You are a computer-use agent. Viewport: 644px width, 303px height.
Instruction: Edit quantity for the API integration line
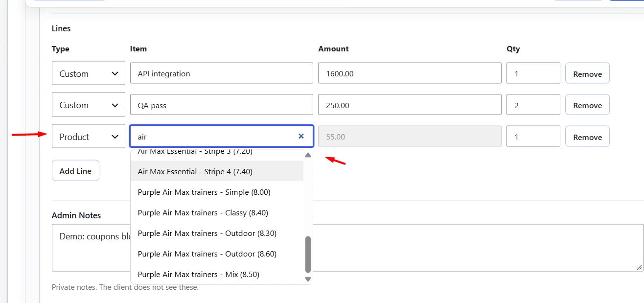tap(533, 73)
